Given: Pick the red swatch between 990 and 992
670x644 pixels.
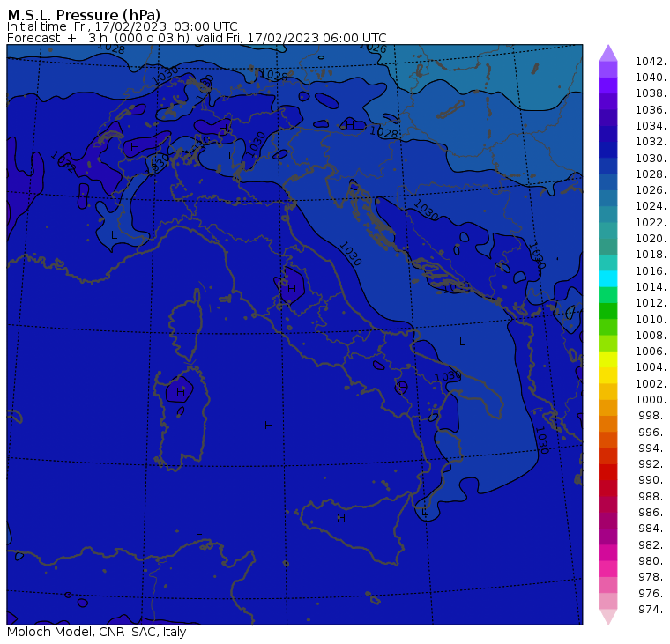Looking at the screenshot, I should tap(608, 472).
